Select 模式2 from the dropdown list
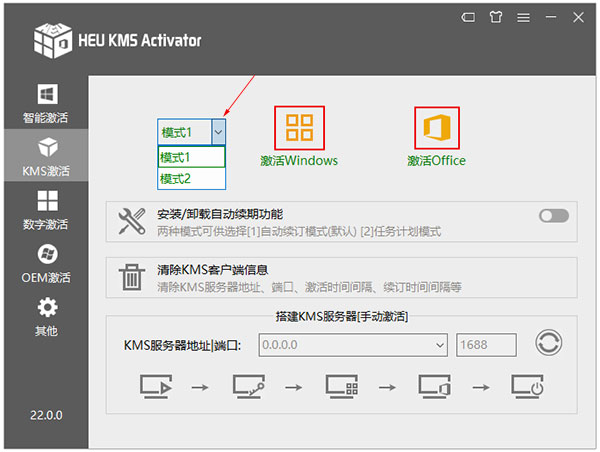The height and width of the screenshot is (452, 600). pos(176,178)
